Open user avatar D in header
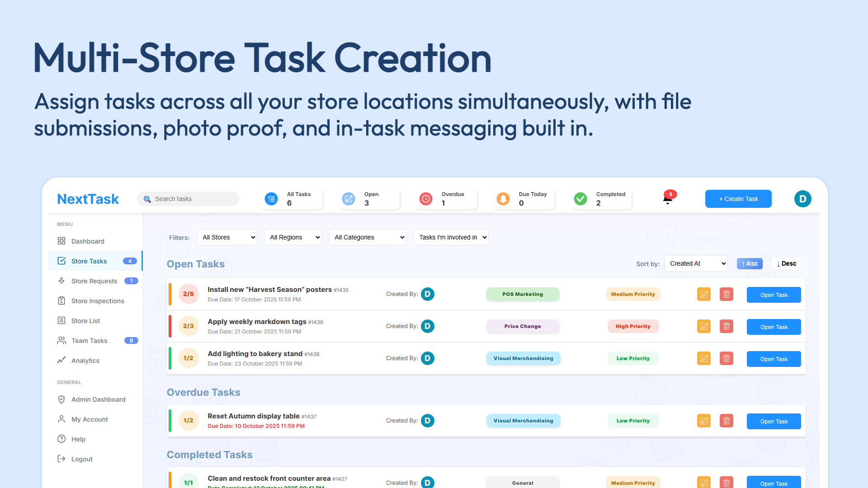 802,199
